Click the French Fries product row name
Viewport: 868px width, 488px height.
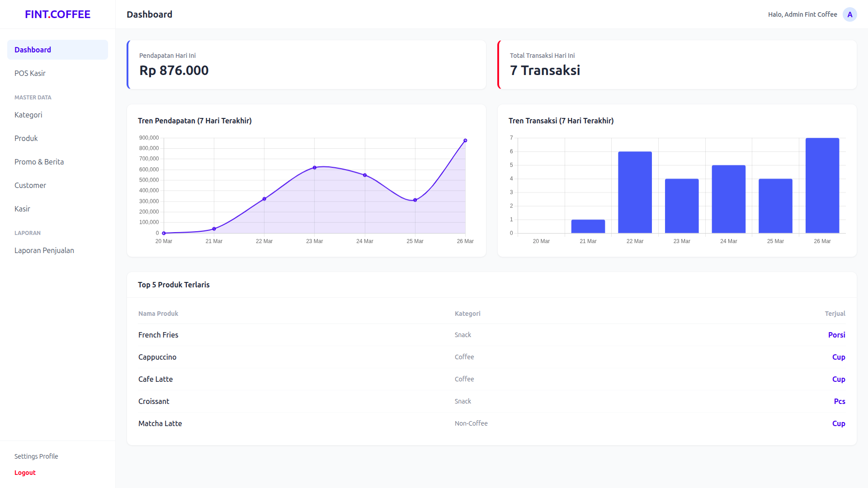coord(158,335)
